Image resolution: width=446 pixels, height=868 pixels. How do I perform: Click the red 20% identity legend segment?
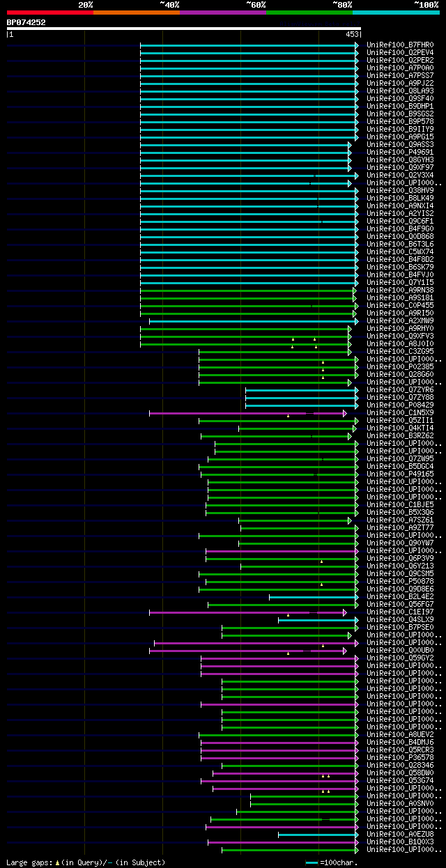pos(49,12)
